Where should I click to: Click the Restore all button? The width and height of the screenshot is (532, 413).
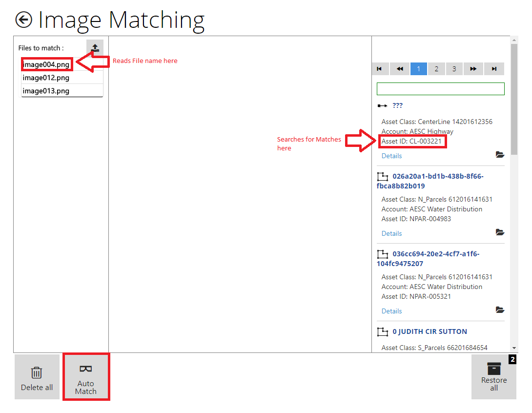pos(493,377)
